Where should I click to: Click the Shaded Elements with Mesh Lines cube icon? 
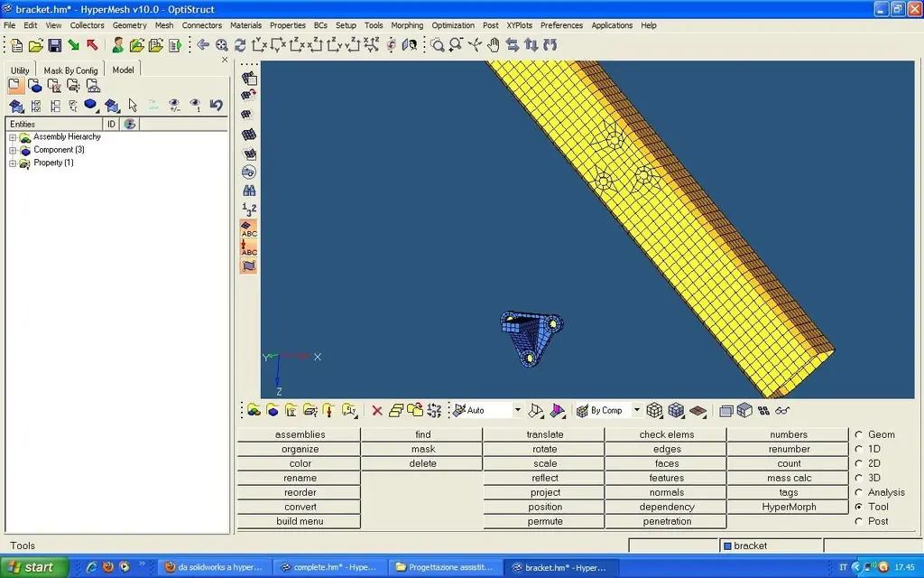[676, 411]
